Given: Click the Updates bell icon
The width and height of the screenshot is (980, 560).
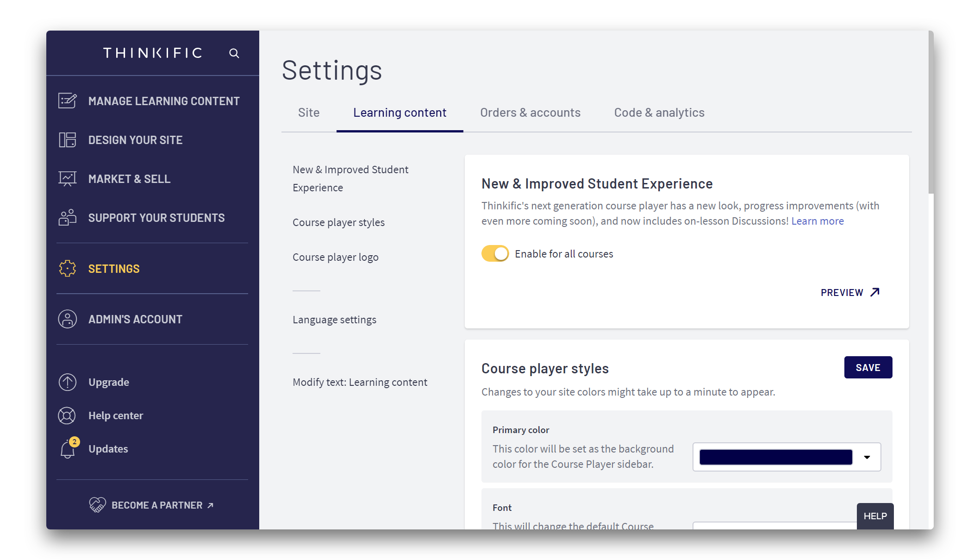Looking at the screenshot, I should [68, 449].
